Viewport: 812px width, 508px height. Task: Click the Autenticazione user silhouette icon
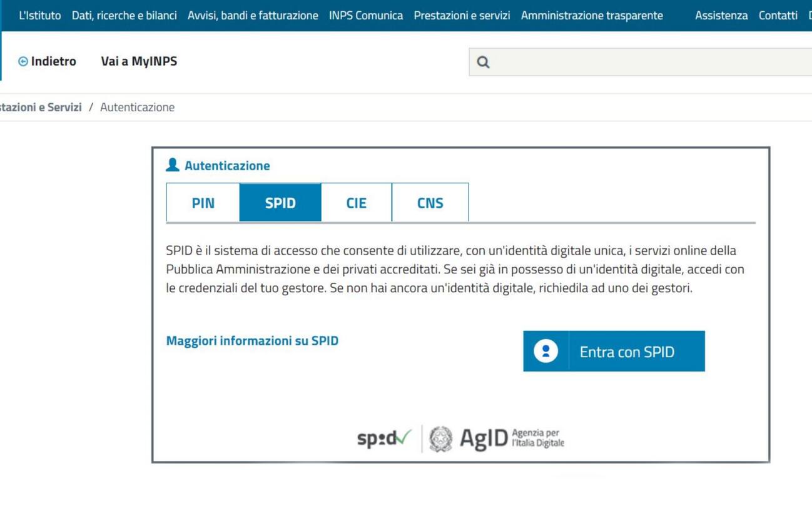point(173,165)
